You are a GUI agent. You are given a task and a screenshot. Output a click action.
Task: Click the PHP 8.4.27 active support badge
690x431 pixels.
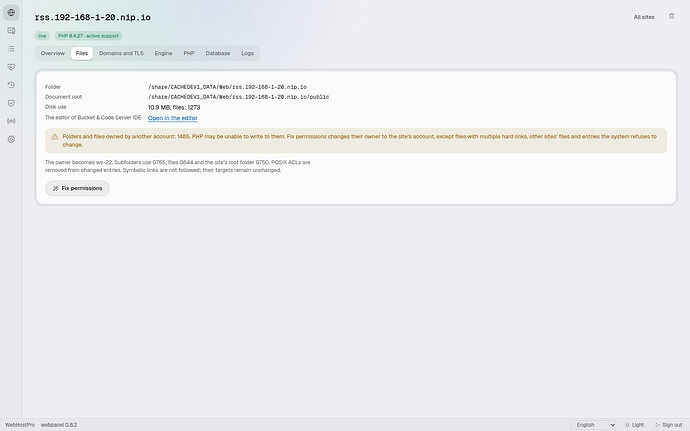click(x=88, y=36)
